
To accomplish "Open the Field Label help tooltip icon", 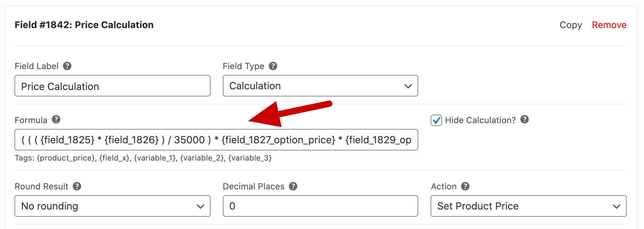I will point(67,66).
